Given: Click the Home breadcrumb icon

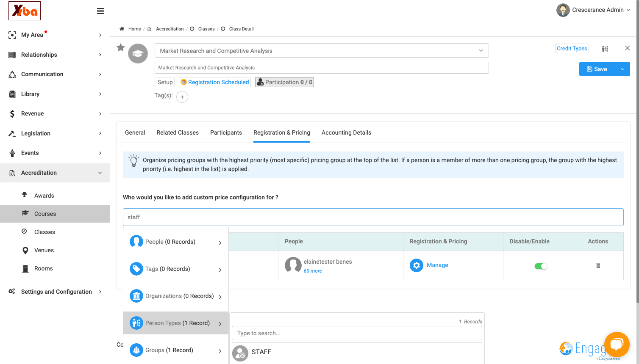Looking at the screenshot, I should [x=122, y=29].
